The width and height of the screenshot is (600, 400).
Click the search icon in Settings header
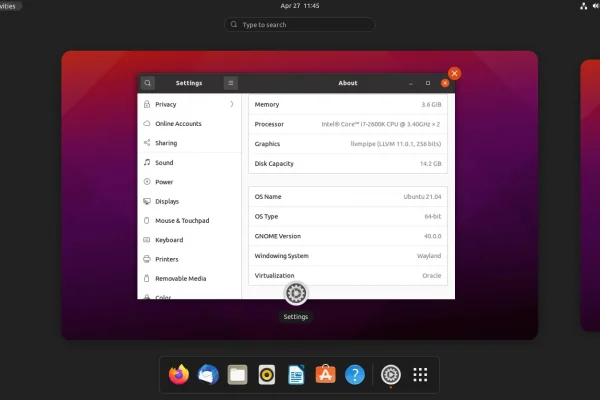[148, 83]
